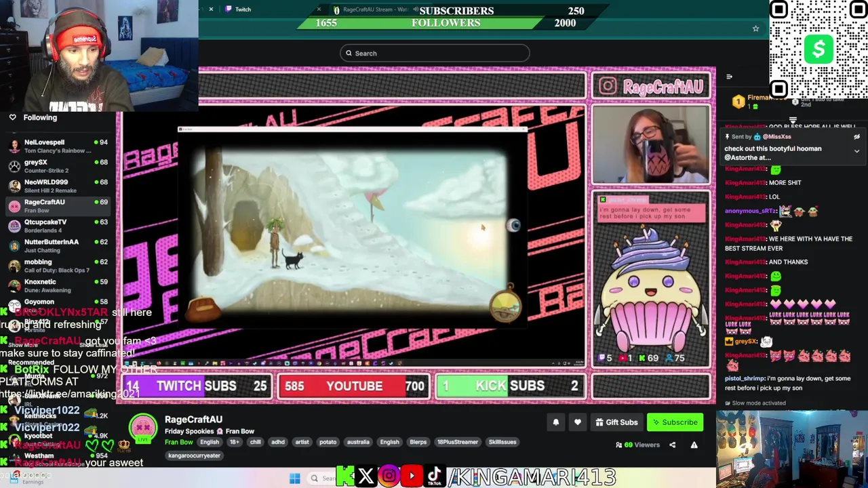The height and width of the screenshot is (488, 868).
Task: Open mobbing channel in Following list
Action: click(x=58, y=266)
